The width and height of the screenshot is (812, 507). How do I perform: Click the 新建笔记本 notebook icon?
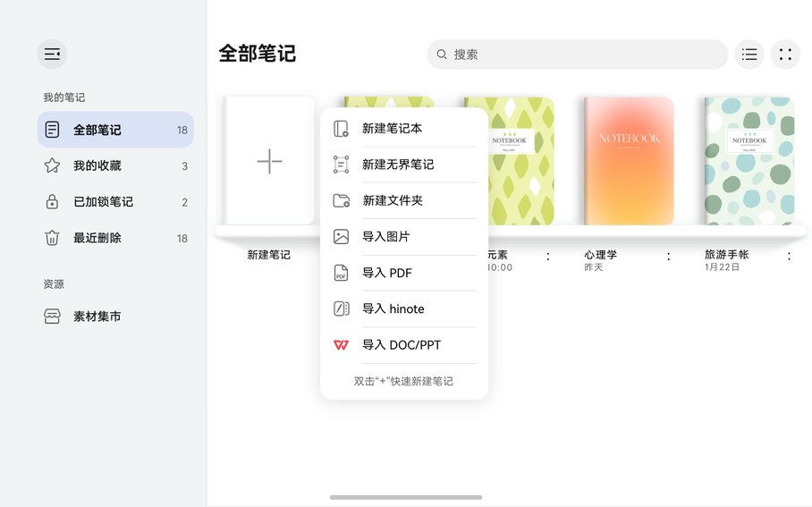point(341,129)
